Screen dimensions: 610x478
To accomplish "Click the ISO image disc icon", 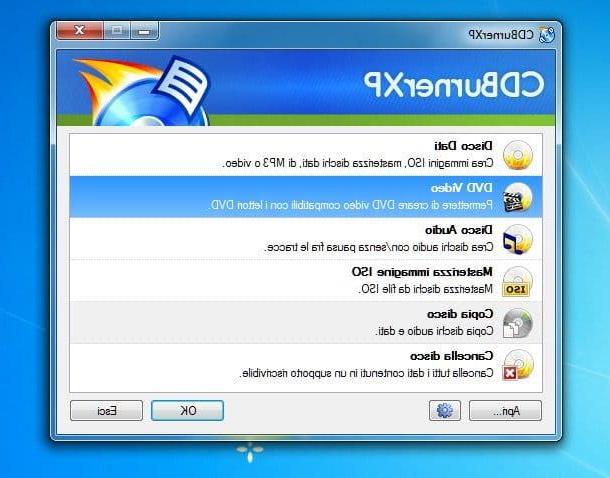I will tap(517, 281).
